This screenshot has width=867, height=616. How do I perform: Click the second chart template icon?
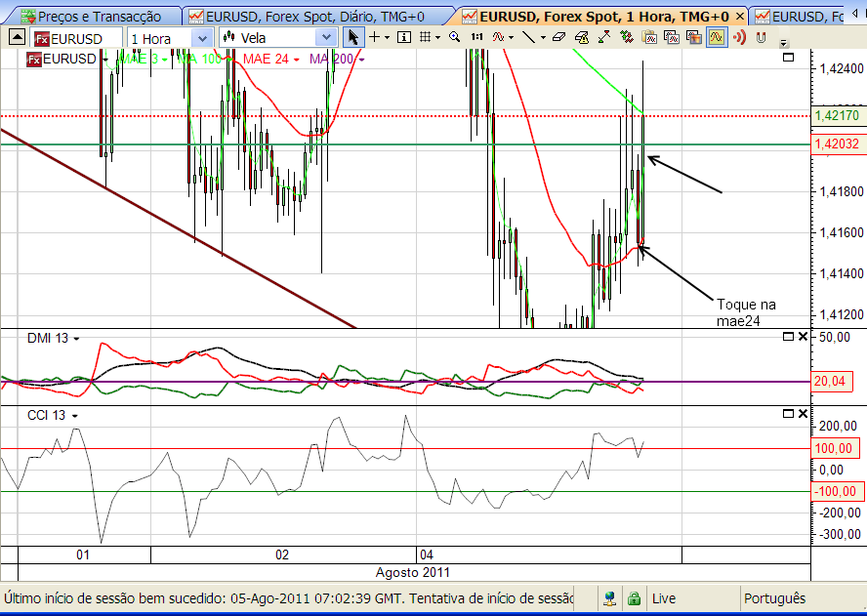672,38
